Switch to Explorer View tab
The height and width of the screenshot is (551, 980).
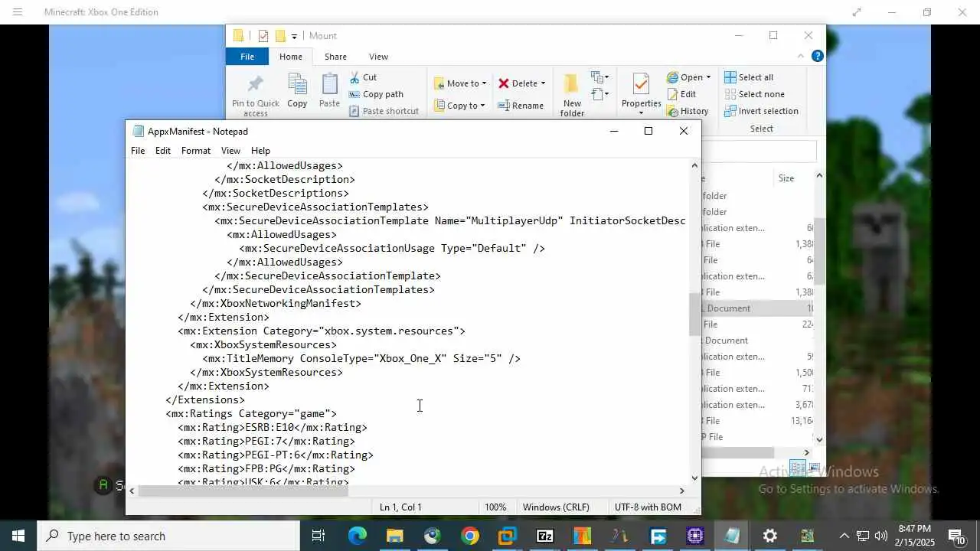coord(378,57)
